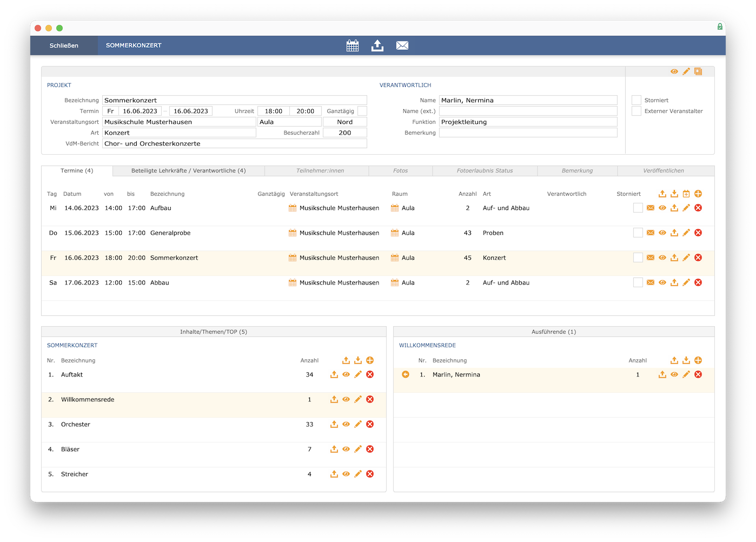The height and width of the screenshot is (542, 756).
Task: Click the Schließen button
Action: coord(64,45)
